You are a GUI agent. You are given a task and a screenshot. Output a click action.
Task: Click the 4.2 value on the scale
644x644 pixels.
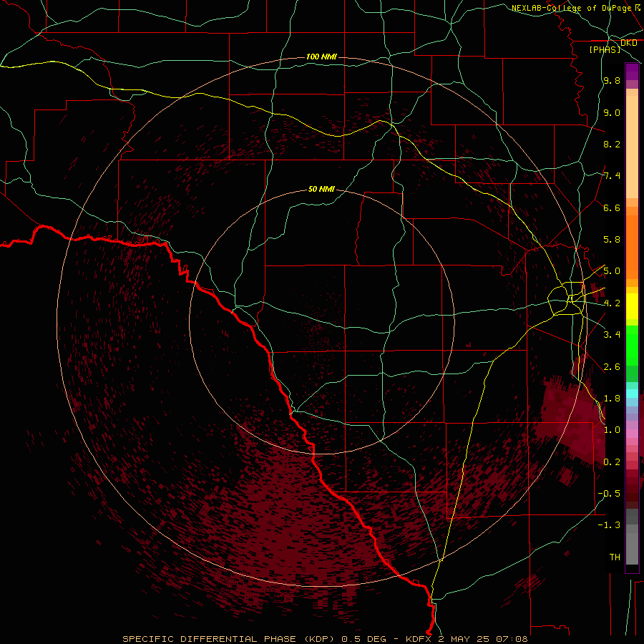[612, 303]
